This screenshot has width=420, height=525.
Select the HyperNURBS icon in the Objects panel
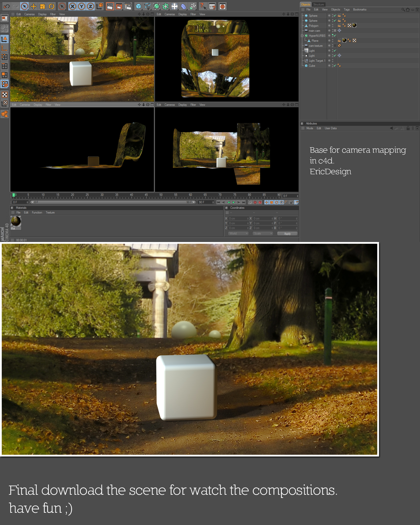306,35
